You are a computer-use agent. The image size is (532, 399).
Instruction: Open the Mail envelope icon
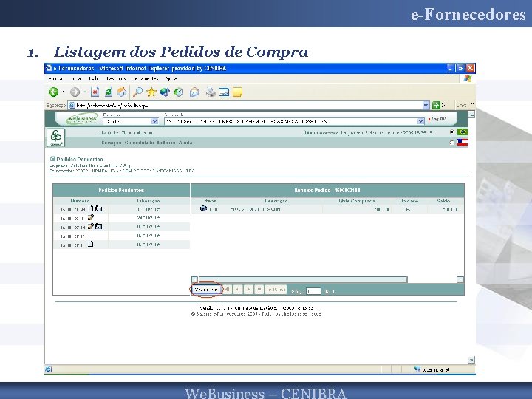point(194,92)
